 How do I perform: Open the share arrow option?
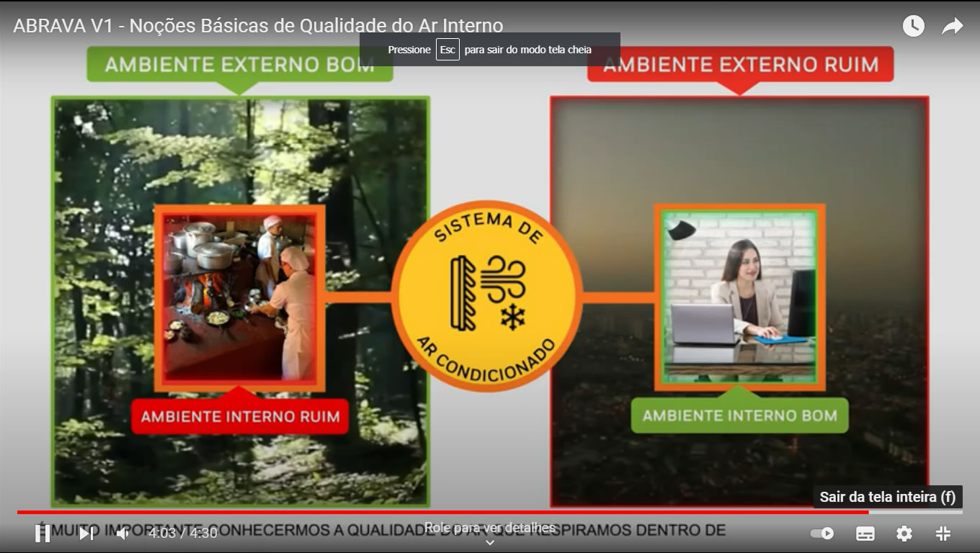click(953, 27)
